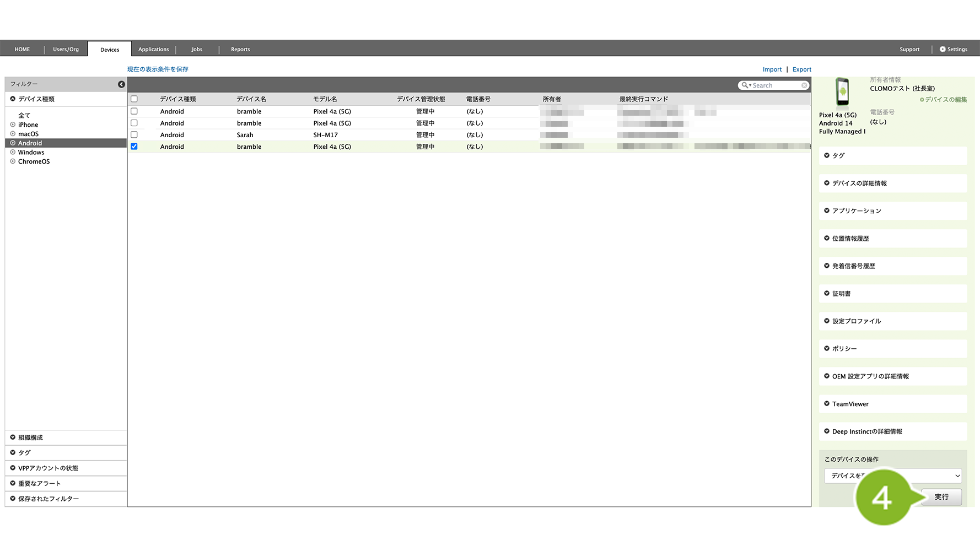The height and width of the screenshot is (551, 980).
Task: Uncheck the selected bramble device checkbox
Action: 134,147
